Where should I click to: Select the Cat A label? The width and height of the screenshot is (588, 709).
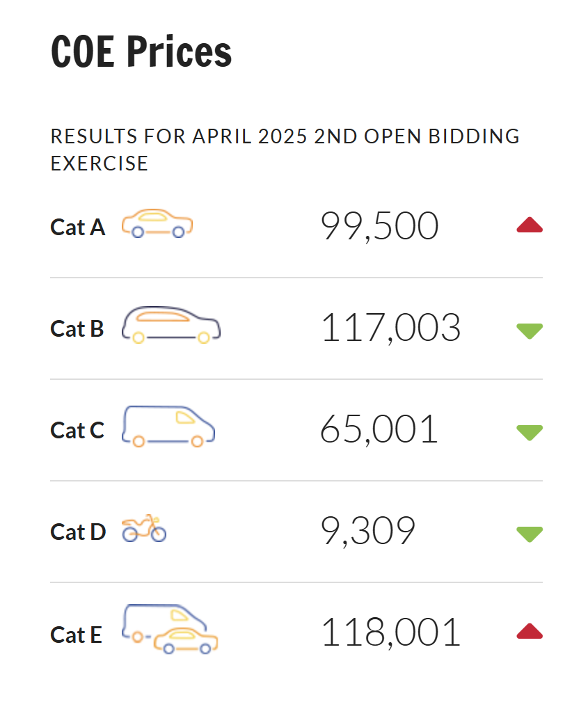(78, 227)
